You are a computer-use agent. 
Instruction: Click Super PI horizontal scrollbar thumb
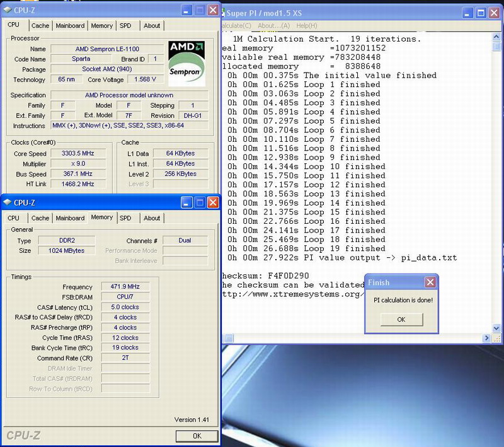[x=229, y=338]
